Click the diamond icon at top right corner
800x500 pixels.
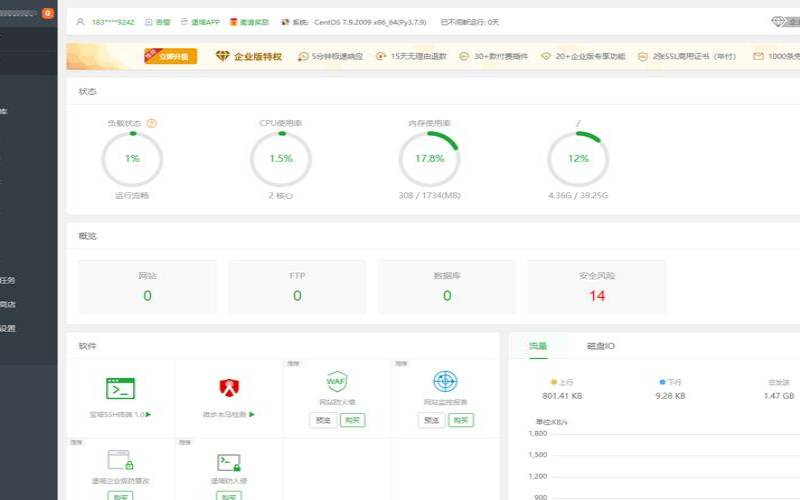click(778, 21)
